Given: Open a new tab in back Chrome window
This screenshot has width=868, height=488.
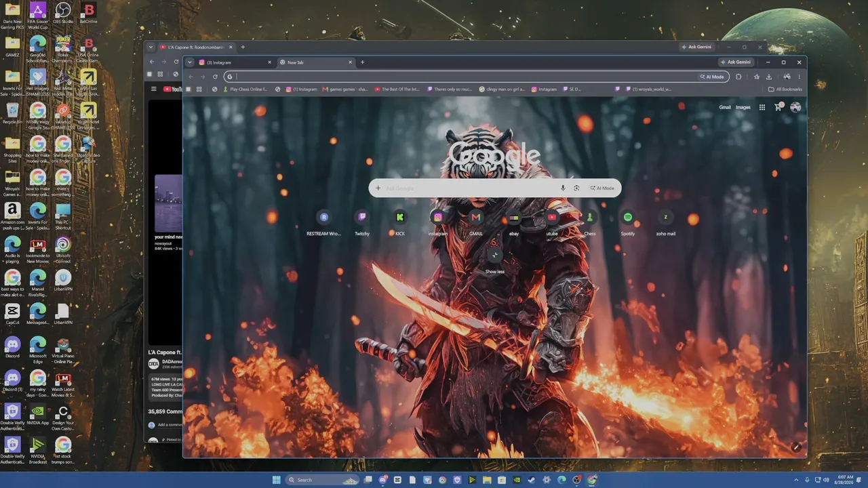Looking at the screenshot, I should point(243,47).
